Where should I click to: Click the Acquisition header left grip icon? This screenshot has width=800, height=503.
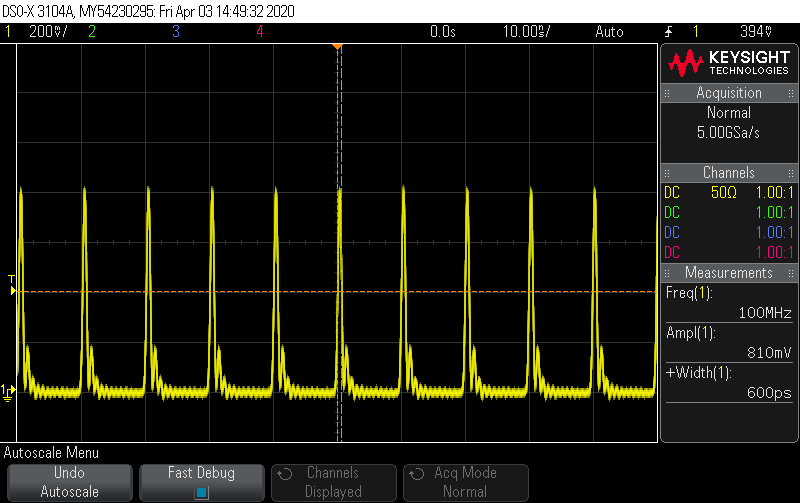click(x=667, y=93)
